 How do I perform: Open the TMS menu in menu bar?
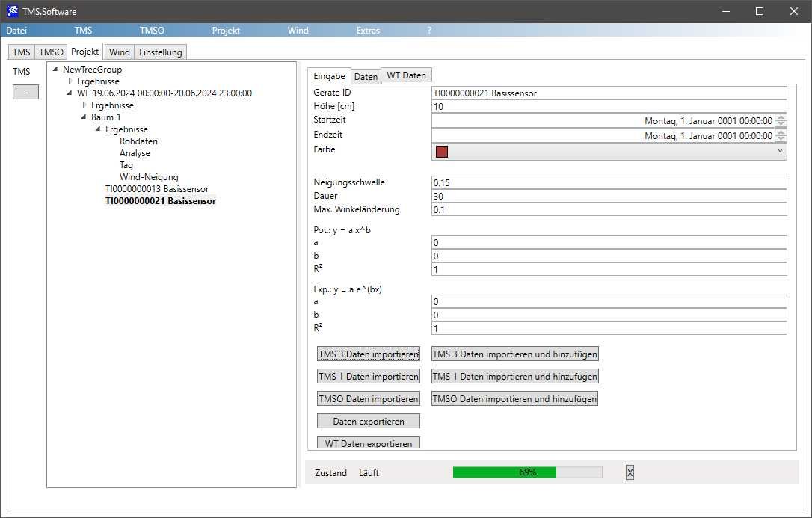(83, 31)
